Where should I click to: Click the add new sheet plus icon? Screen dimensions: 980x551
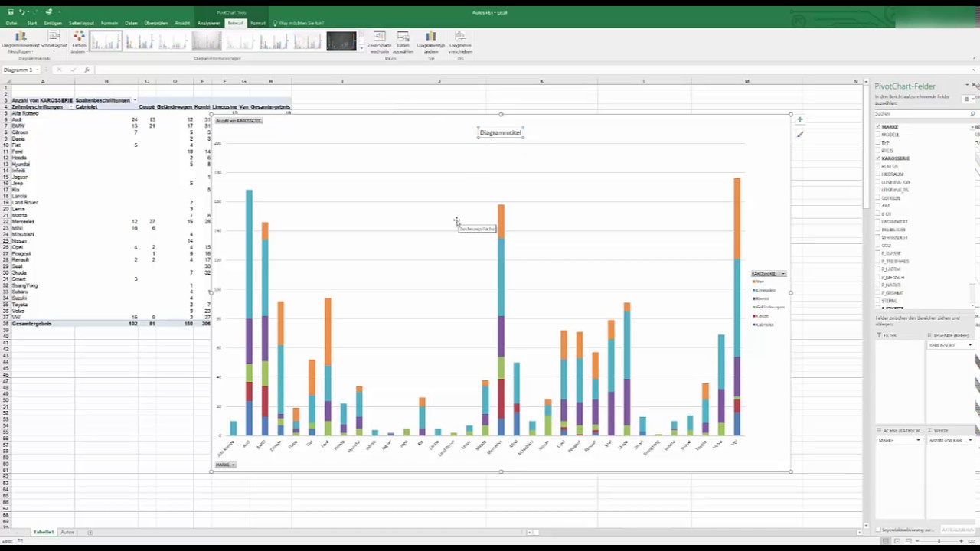click(x=90, y=532)
